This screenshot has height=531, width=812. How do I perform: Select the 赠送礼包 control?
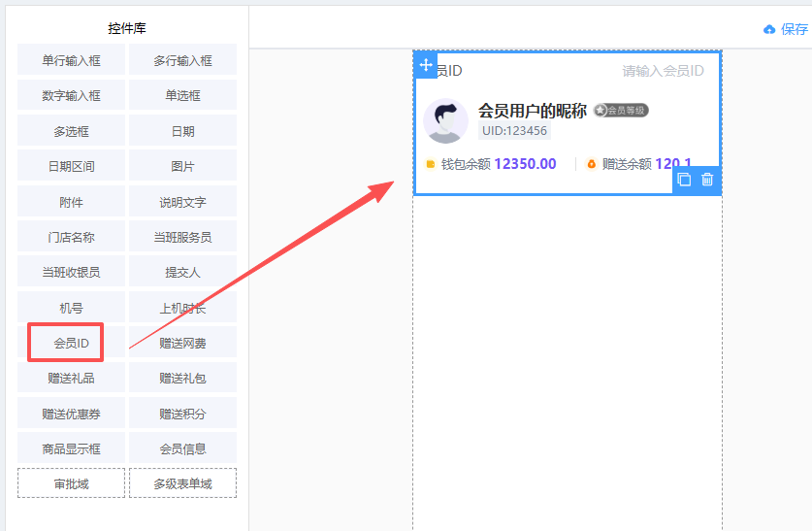coord(182,379)
